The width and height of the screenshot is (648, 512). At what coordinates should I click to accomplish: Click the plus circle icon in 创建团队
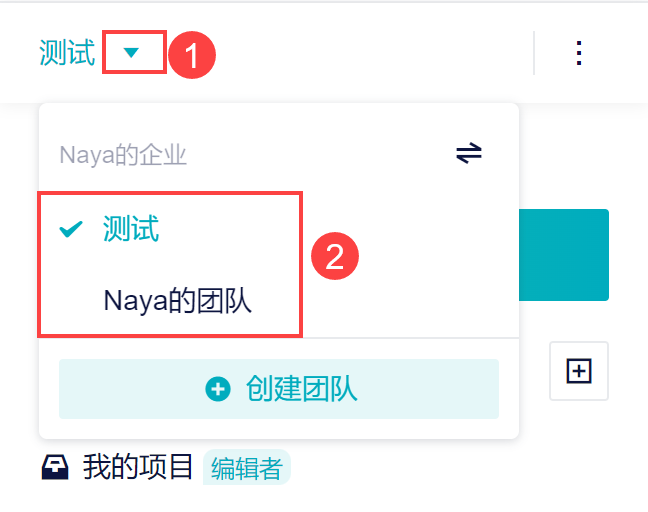click(217, 389)
